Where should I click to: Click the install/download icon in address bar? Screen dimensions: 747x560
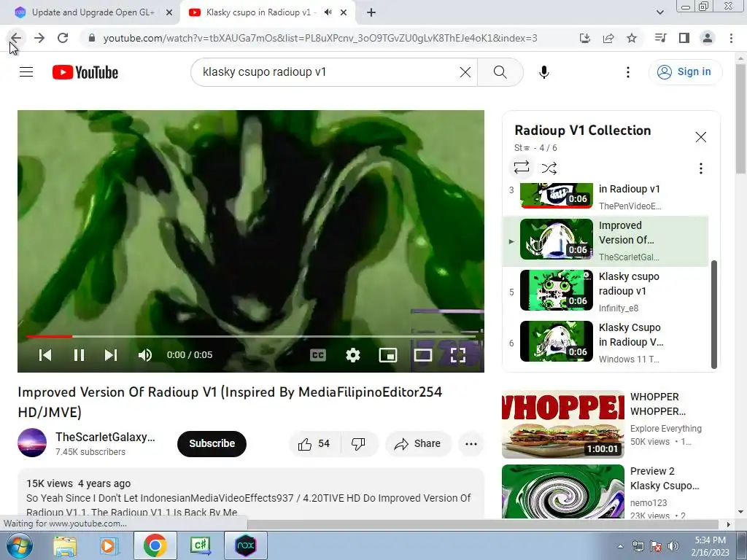(585, 38)
